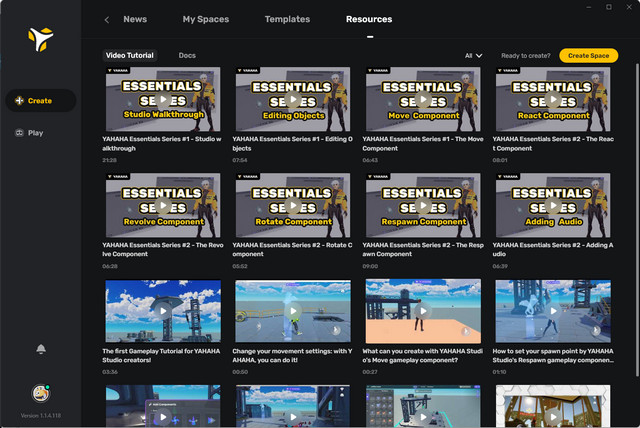Play the Move Component essentials video
The height and width of the screenshot is (428, 640).
[x=423, y=99]
